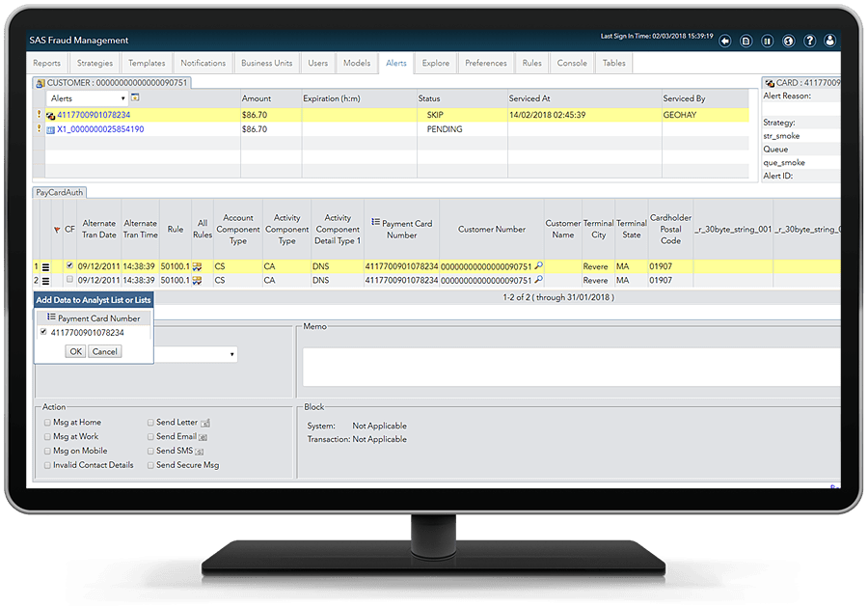Switch to the Strategies tab

95,64
